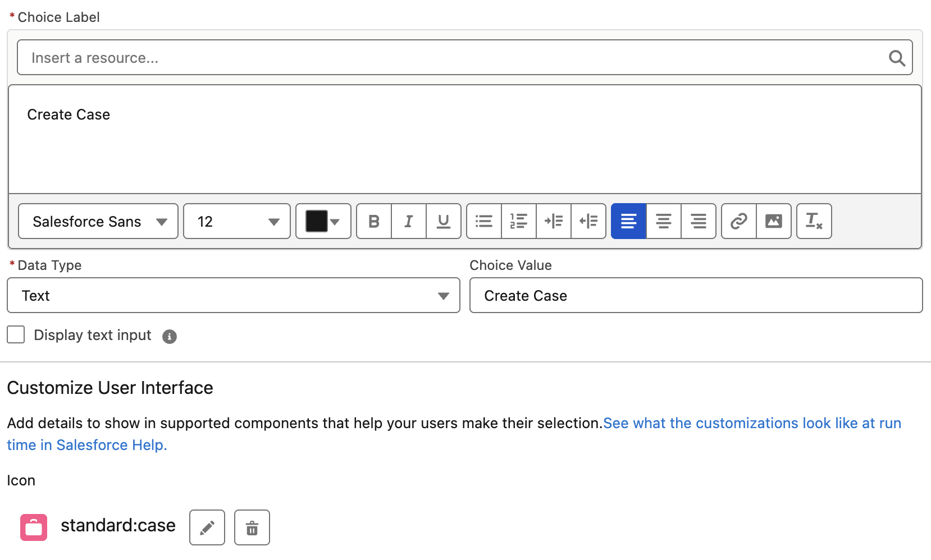The image size is (931, 560).
Task: Open the Salesforce Sans font dropdown
Action: [x=98, y=221]
